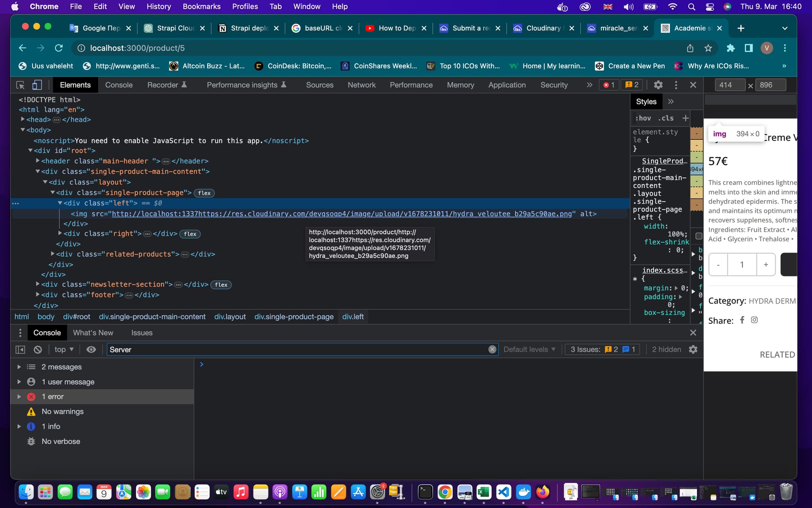Click the clear console icon
This screenshot has height=508, width=812.
(x=38, y=350)
